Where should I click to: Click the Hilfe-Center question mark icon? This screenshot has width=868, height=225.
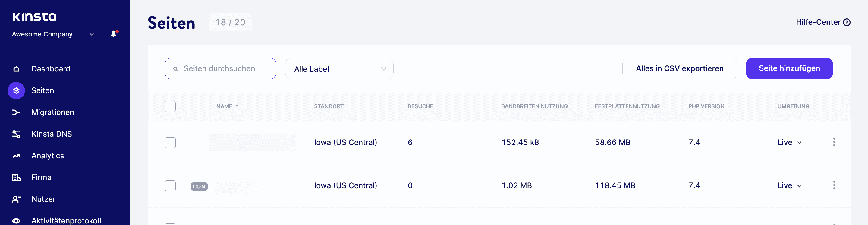coord(846,22)
